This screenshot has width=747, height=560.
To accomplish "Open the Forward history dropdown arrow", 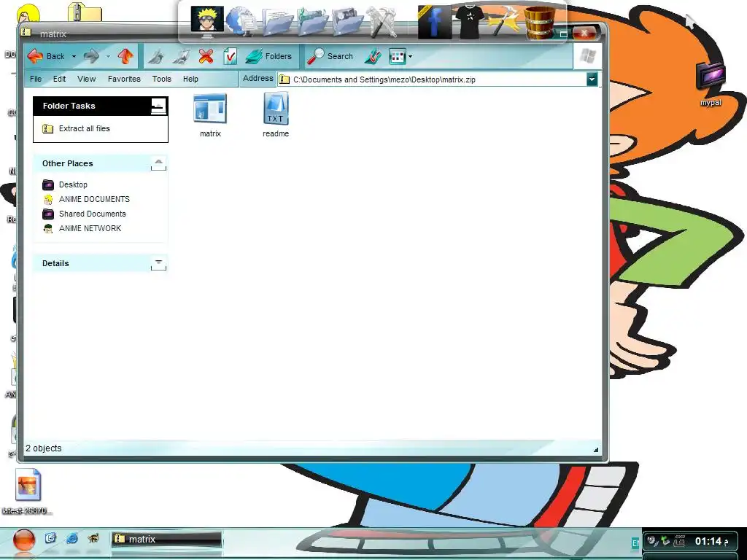I will 108,56.
